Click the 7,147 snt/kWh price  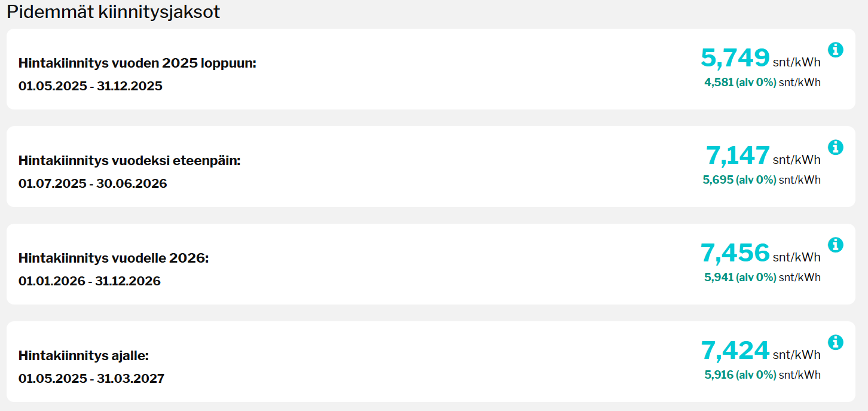pos(738,156)
